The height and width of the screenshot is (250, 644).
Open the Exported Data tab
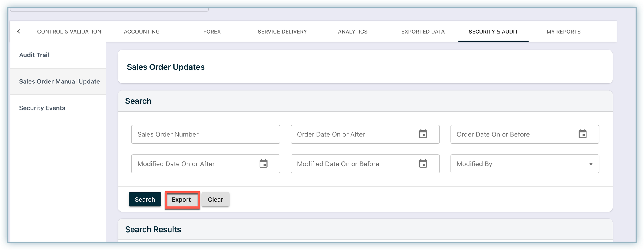click(423, 32)
